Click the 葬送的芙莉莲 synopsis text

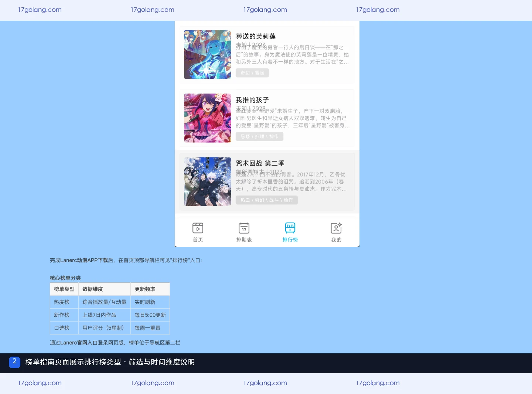click(x=292, y=55)
